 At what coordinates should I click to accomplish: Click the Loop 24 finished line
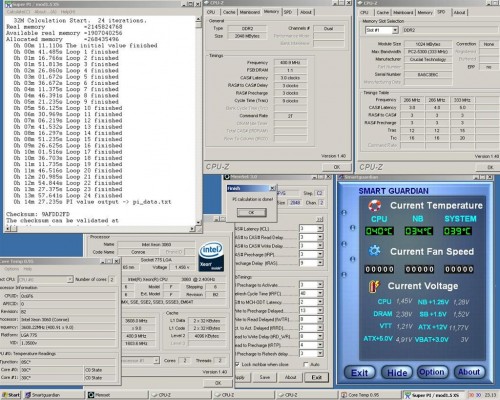click(68, 196)
